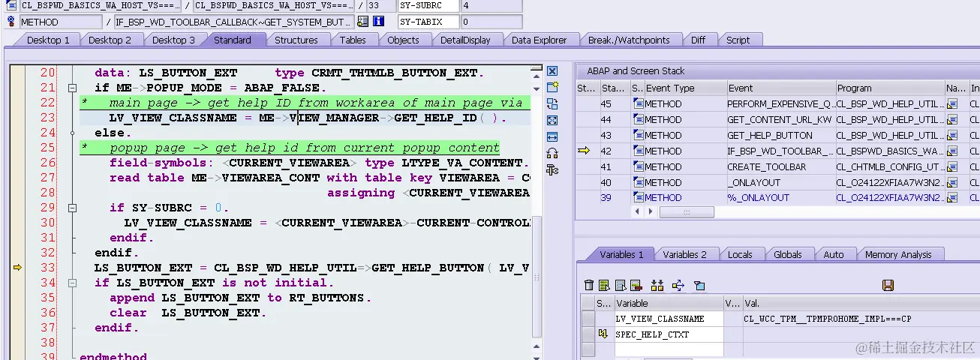Click the Val. column header
Image resolution: width=980 pixels, height=360 pixels.
click(860, 304)
